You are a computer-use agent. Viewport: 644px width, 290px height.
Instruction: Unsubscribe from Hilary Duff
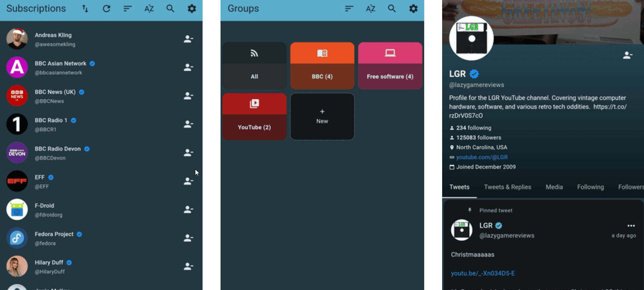pyautogui.click(x=189, y=266)
